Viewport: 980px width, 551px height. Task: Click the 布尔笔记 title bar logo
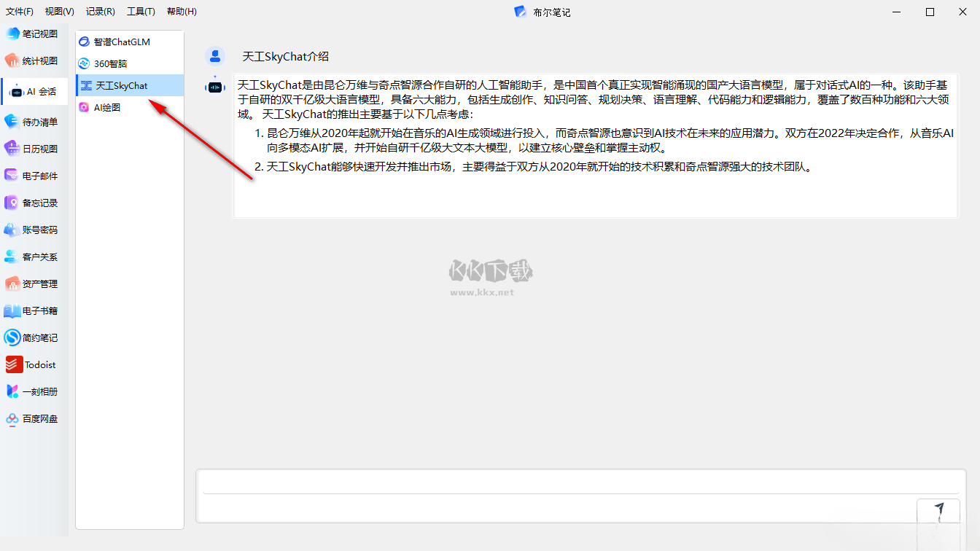[520, 12]
